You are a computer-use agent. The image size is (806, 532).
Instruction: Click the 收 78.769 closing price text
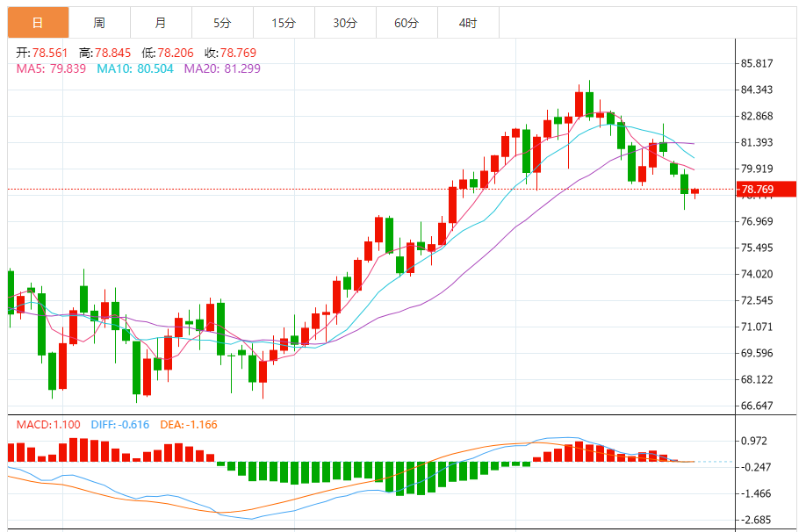pos(230,53)
